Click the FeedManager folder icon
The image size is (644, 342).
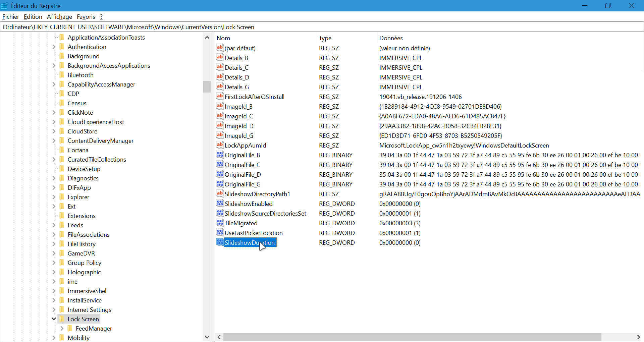click(70, 328)
